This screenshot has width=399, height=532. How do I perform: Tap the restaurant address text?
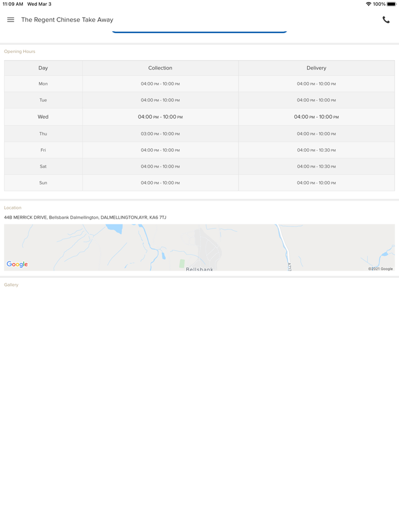click(85, 218)
